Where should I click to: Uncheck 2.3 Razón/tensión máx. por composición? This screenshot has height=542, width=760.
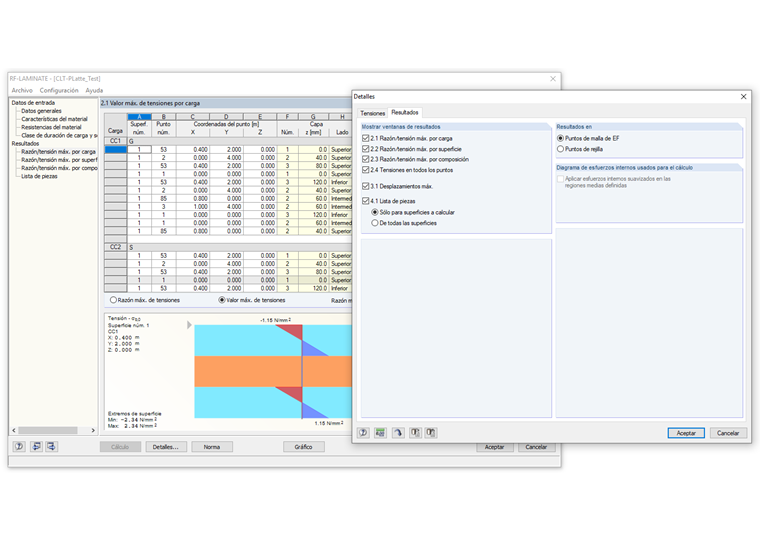click(x=365, y=159)
